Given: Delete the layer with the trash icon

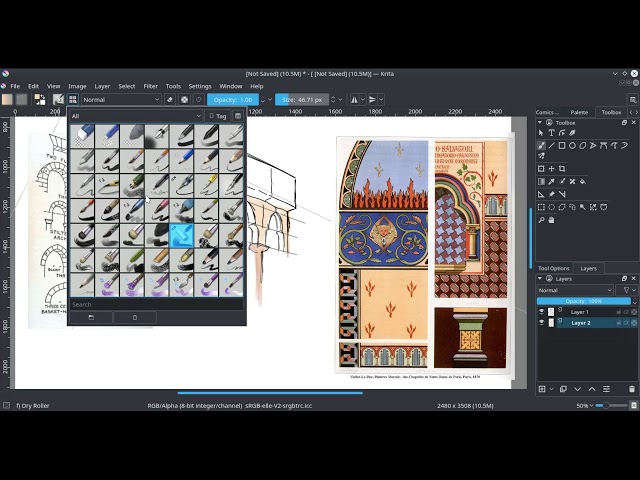Looking at the screenshot, I should (633, 388).
